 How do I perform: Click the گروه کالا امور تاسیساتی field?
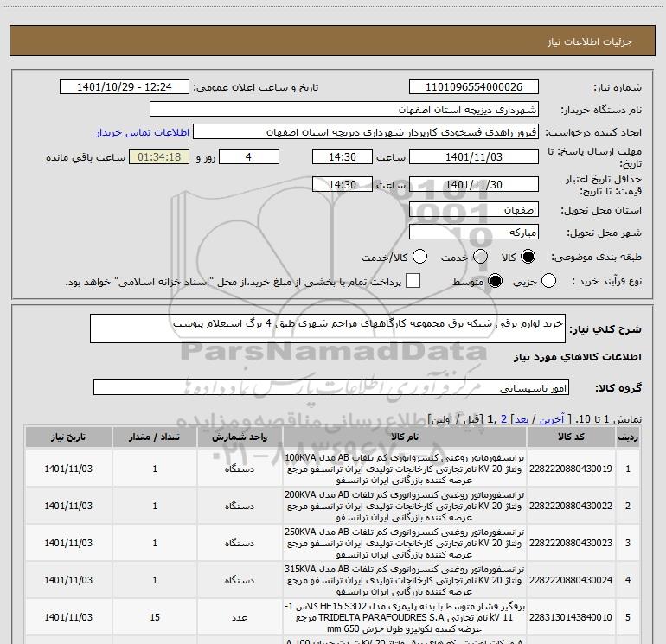click(331, 387)
